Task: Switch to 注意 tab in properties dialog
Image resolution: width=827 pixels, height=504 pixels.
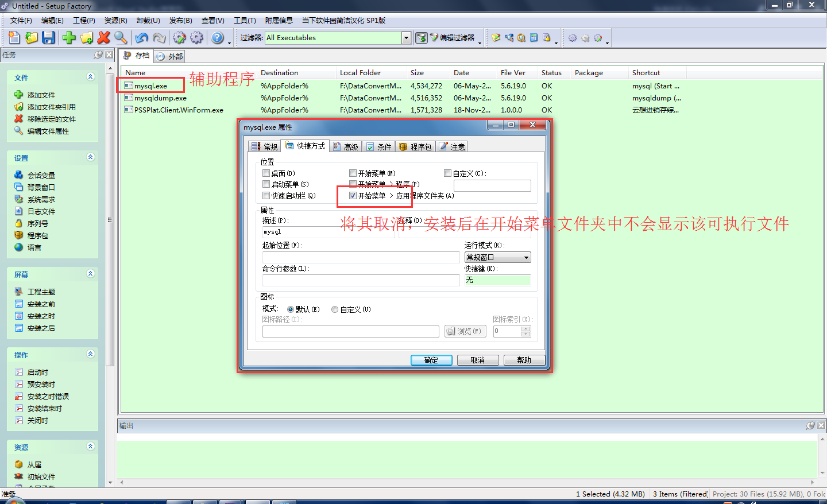Action: point(452,147)
